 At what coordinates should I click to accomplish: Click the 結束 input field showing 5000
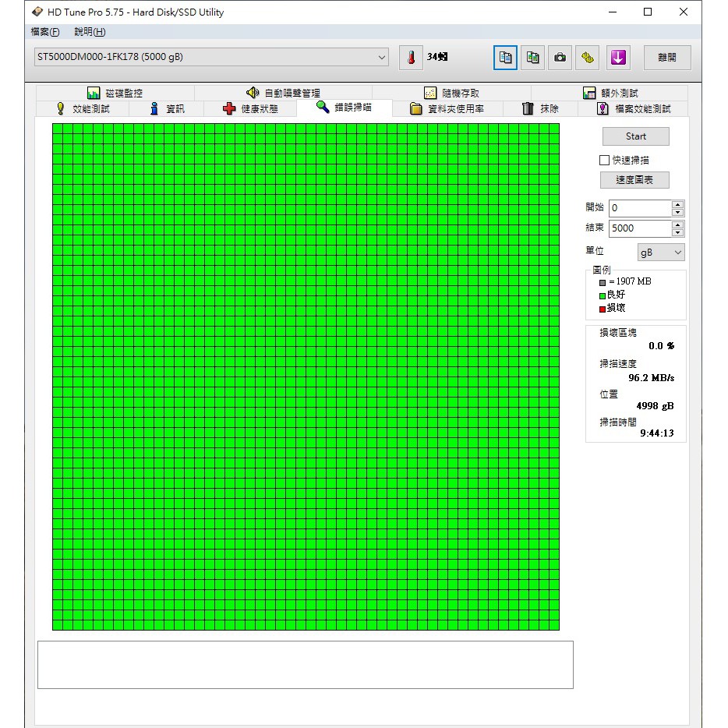639,228
